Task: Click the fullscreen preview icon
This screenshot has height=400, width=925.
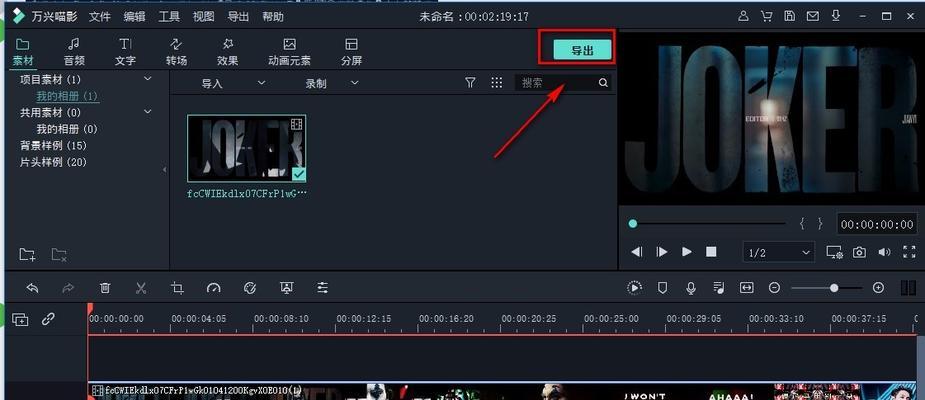Action: coord(909,252)
